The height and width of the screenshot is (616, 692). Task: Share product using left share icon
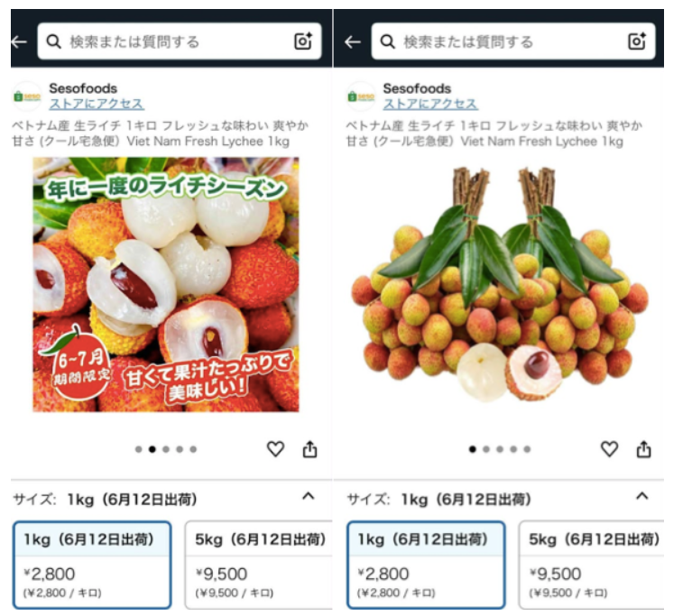point(309,449)
